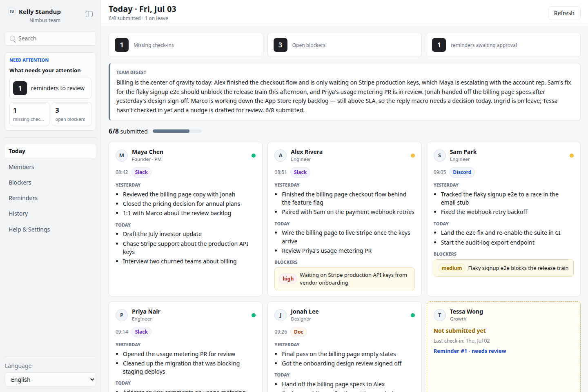The width and height of the screenshot is (588, 392).
Task: Click Tessa Wong's name
Action: [466, 312]
